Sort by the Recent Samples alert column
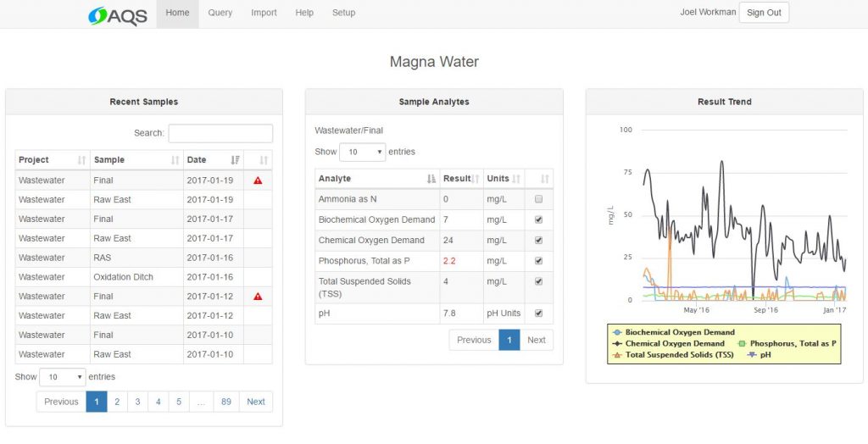Screen dimensions: 868x444 pos(258,160)
